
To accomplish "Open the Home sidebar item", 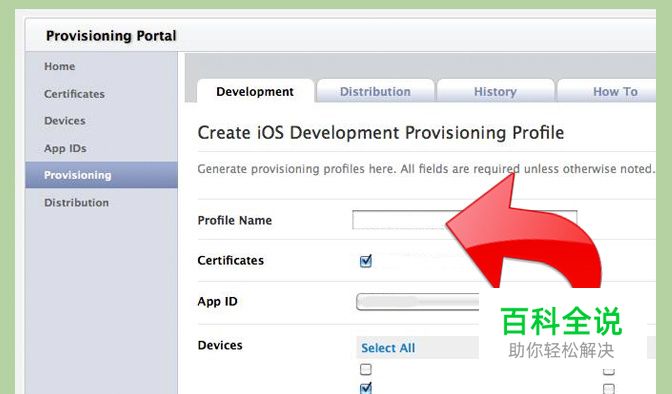I will pos(60,66).
